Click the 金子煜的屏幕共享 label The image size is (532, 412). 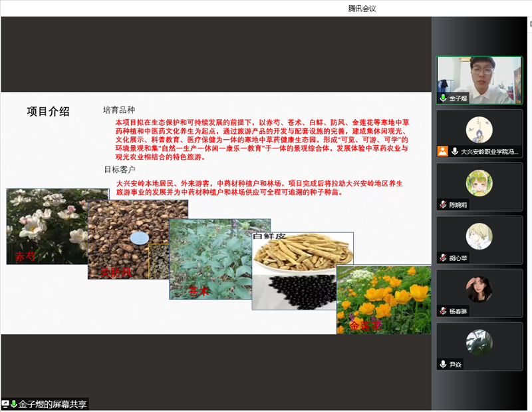52,404
